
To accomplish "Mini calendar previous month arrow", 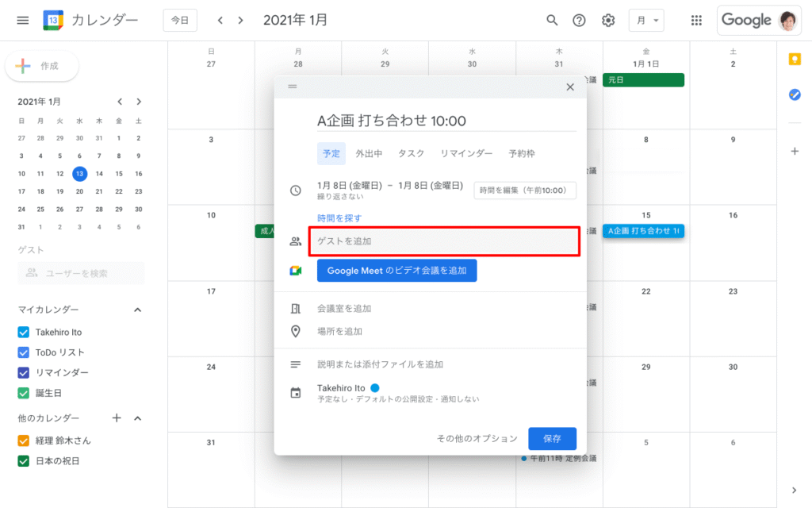I will pyautogui.click(x=120, y=102).
